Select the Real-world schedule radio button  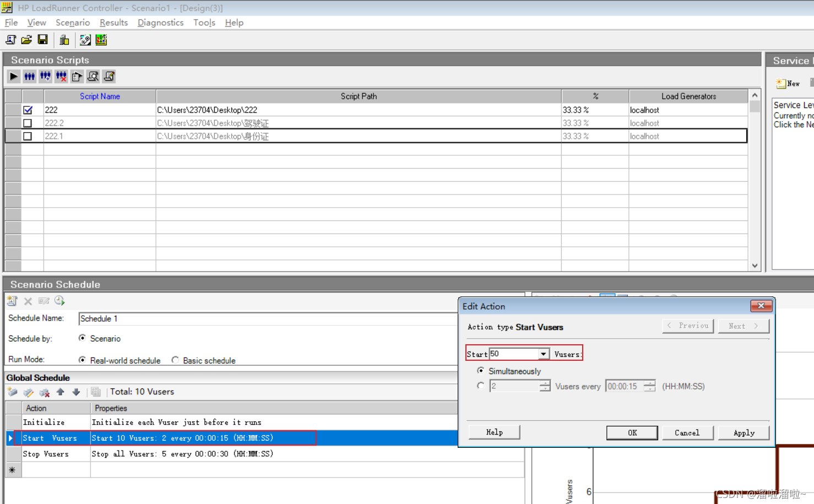(82, 360)
